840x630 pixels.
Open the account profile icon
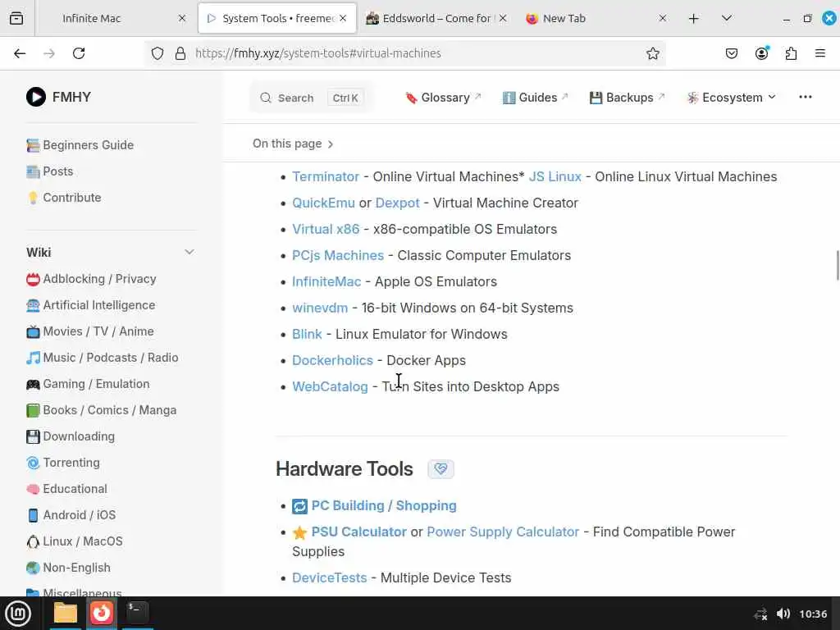[761, 53]
